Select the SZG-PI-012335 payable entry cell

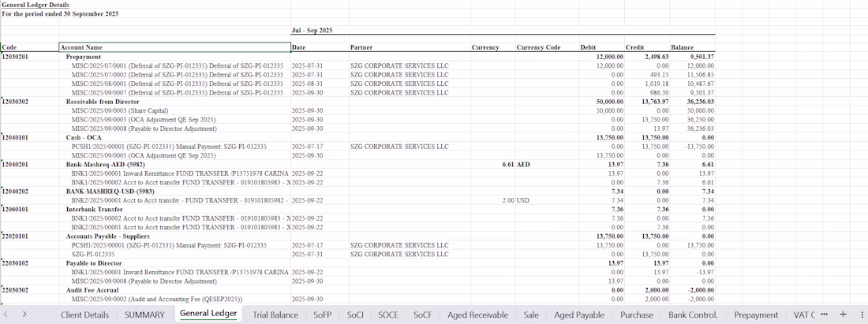click(x=174, y=254)
